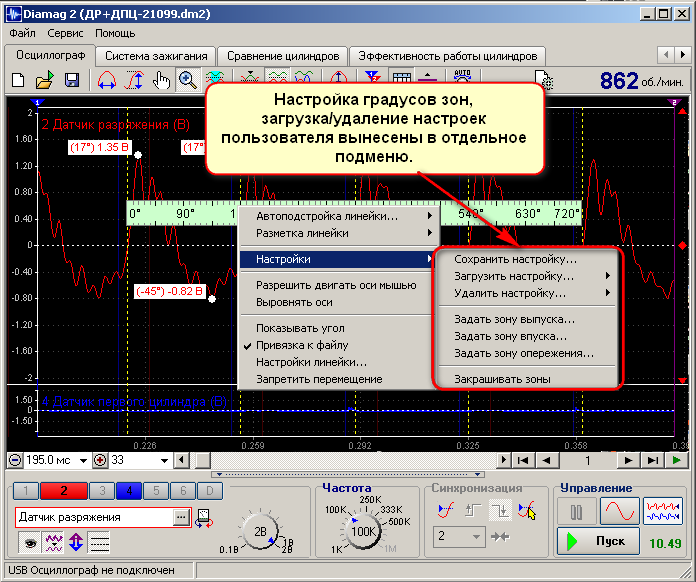The width and height of the screenshot is (696, 582).
Task: Click the green play arrow in frame navigation
Action: pos(677,460)
